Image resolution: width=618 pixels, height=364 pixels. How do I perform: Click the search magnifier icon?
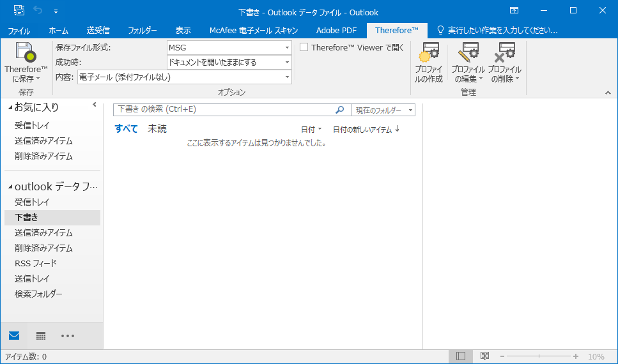pos(339,110)
